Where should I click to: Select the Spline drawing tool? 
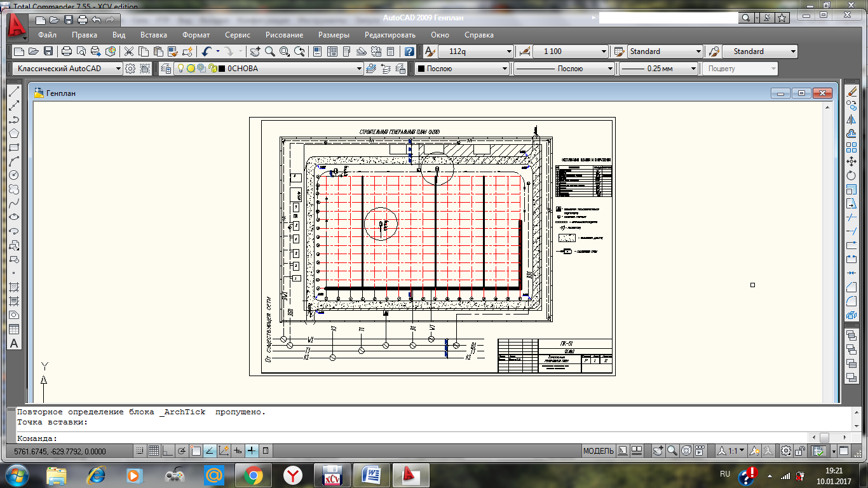[14, 203]
